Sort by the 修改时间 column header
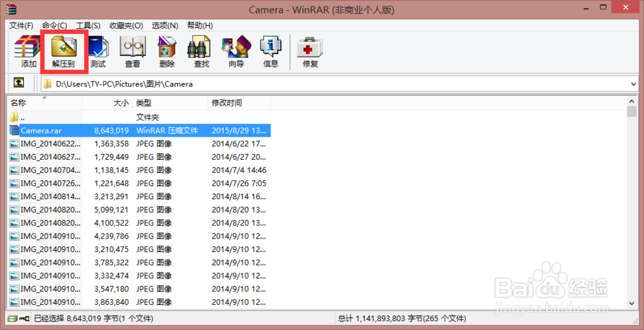644x330 pixels. pos(239,102)
